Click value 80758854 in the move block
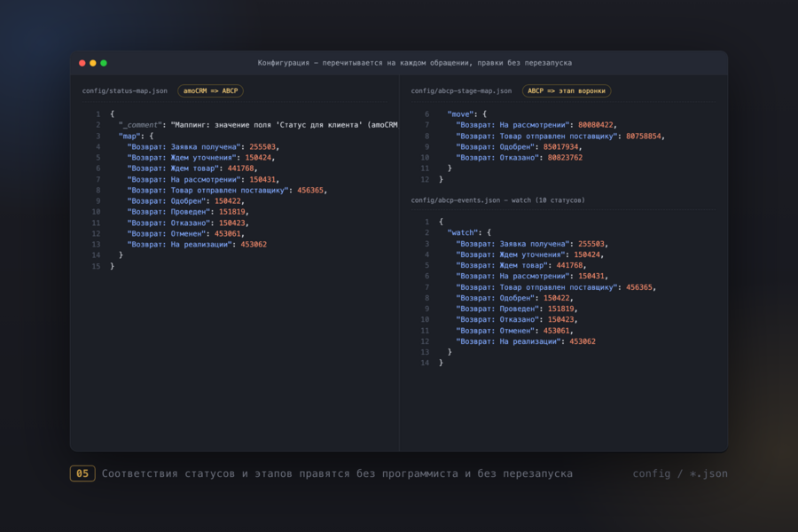 tap(644, 137)
